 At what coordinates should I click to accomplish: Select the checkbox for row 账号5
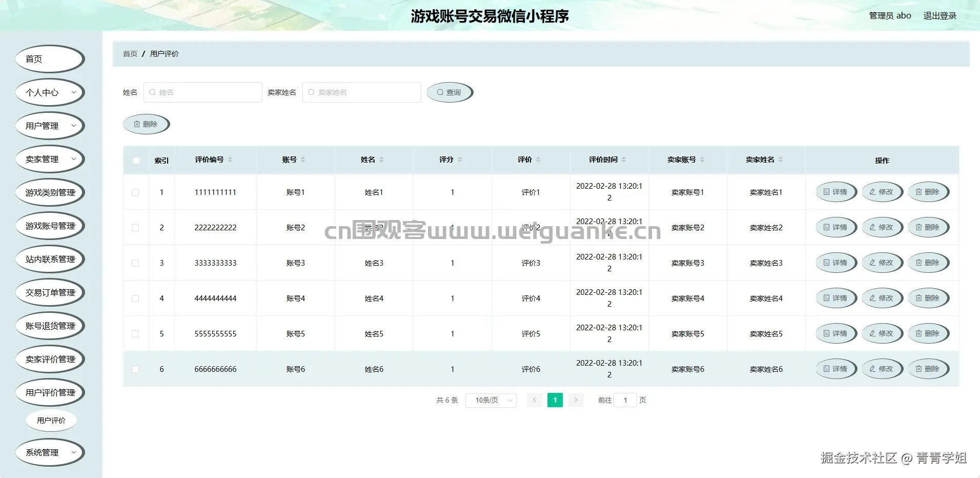point(135,334)
